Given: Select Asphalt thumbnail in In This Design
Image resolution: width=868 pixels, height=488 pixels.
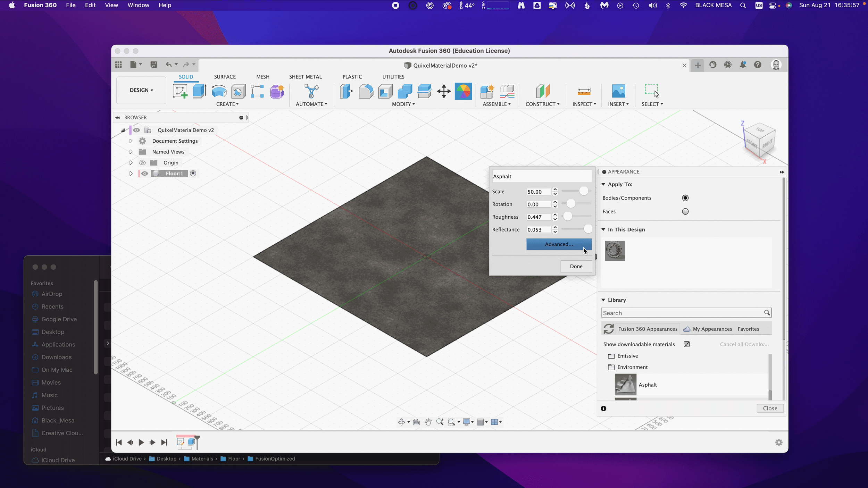Looking at the screenshot, I should [x=615, y=251].
